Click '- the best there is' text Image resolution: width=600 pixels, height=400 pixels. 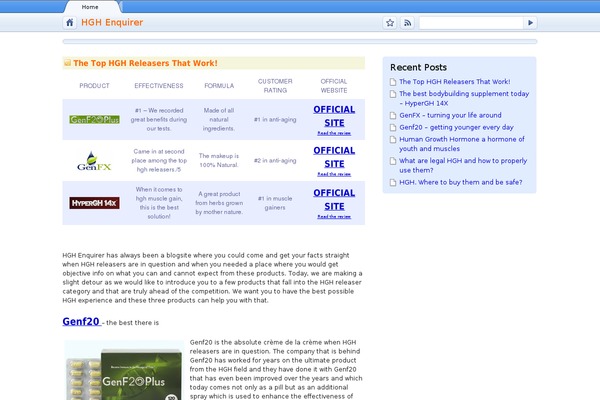click(130, 323)
